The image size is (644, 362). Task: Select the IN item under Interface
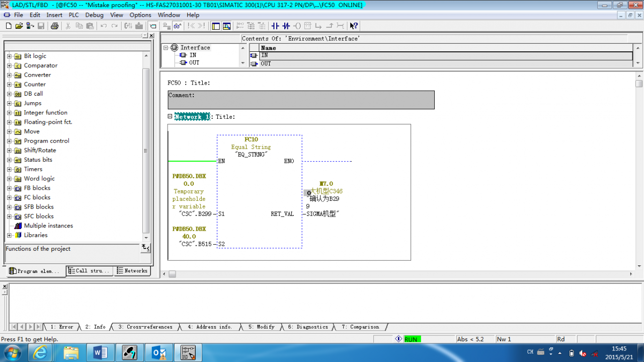coord(193,55)
